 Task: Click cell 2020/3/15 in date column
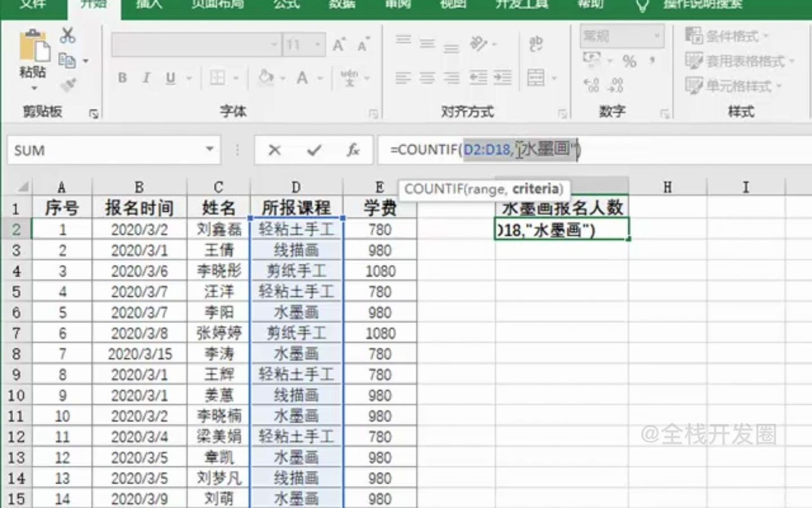[x=139, y=354]
